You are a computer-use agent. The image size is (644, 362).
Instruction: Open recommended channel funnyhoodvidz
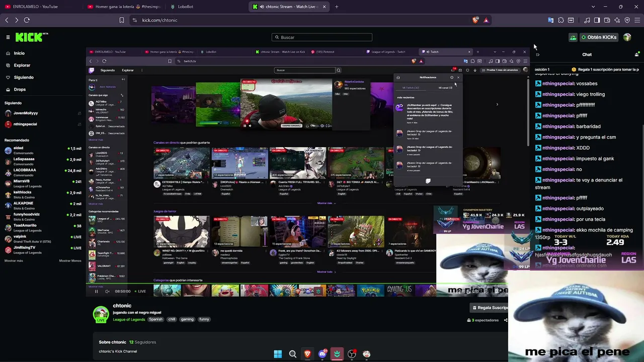click(x=43, y=217)
